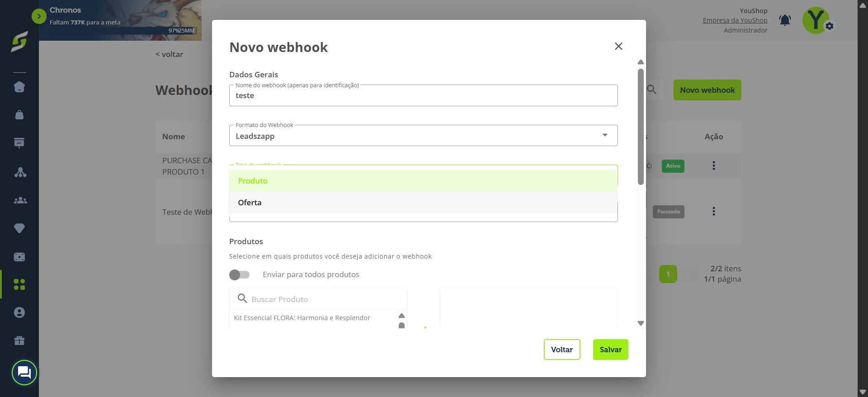868x397 pixels.
Task: Click the green S logo in sidebar
Action: [x=19, y=42]
